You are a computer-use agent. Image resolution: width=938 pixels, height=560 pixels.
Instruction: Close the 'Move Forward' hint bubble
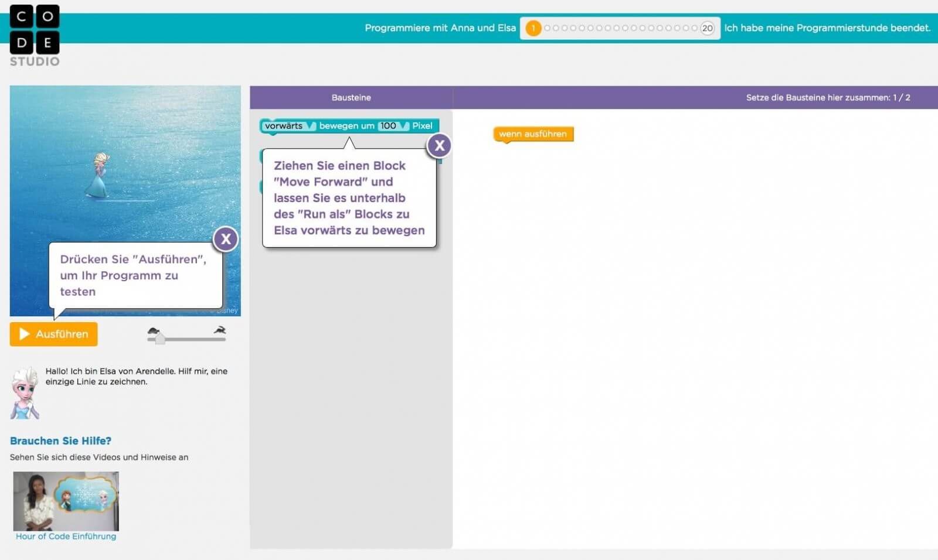(439, 146)
